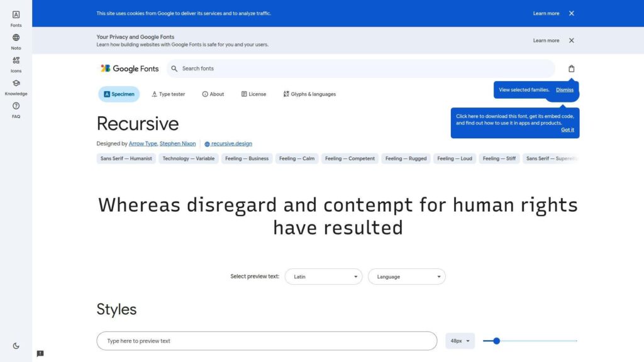Dismiss the View selected families tooltip
Image resolution: width=644 pixels, height=362 pixels.
564,90
